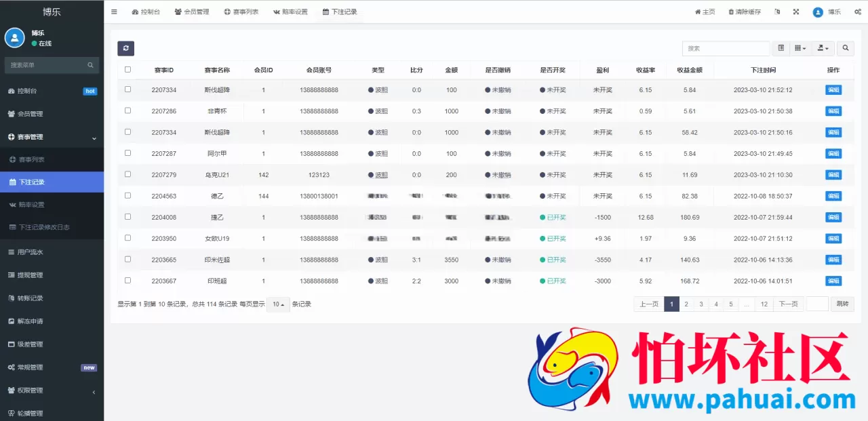The height and width of the screenshot is (421, 868).
Task: Go to 主页 link in top bar
Action: point(705,12)
